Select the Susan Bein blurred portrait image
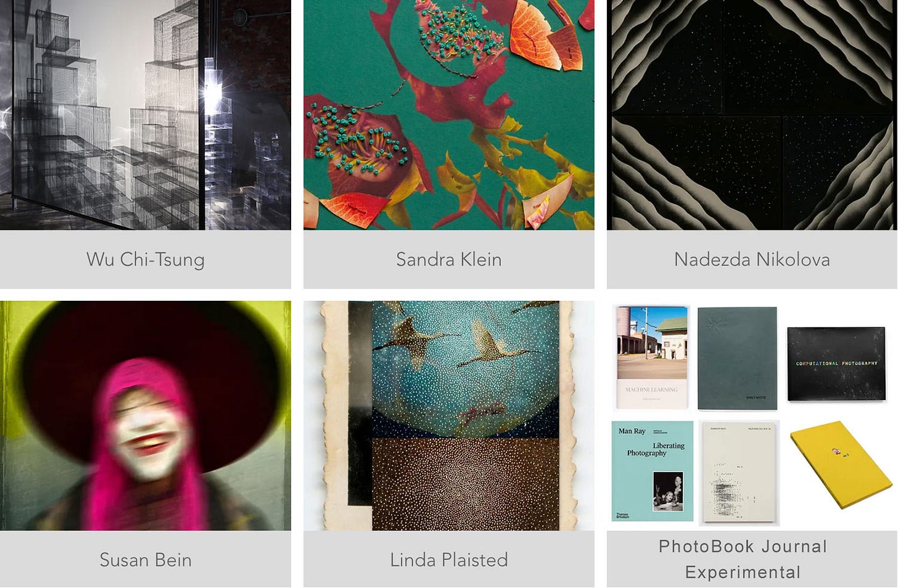The width and height of the screenshot is (898, 588). (146, 415)
